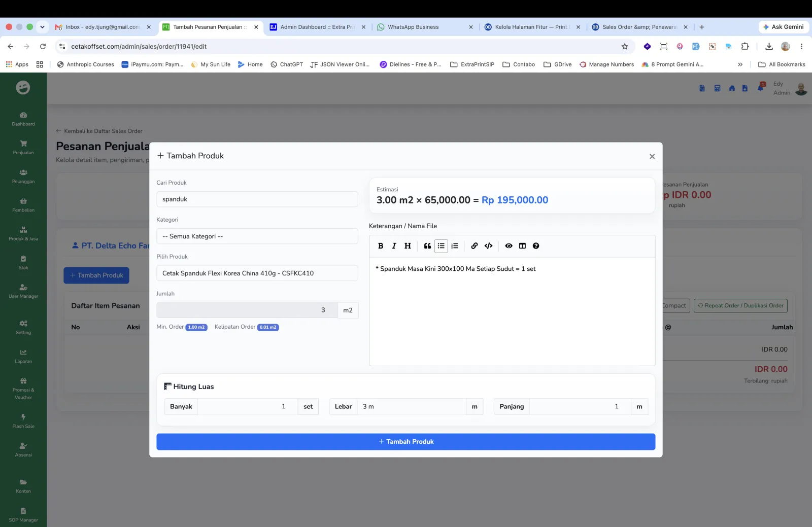Viewport: 812px width, 527px height.
Task: Toggle side-by-side editor view
Action: [522, 246]
